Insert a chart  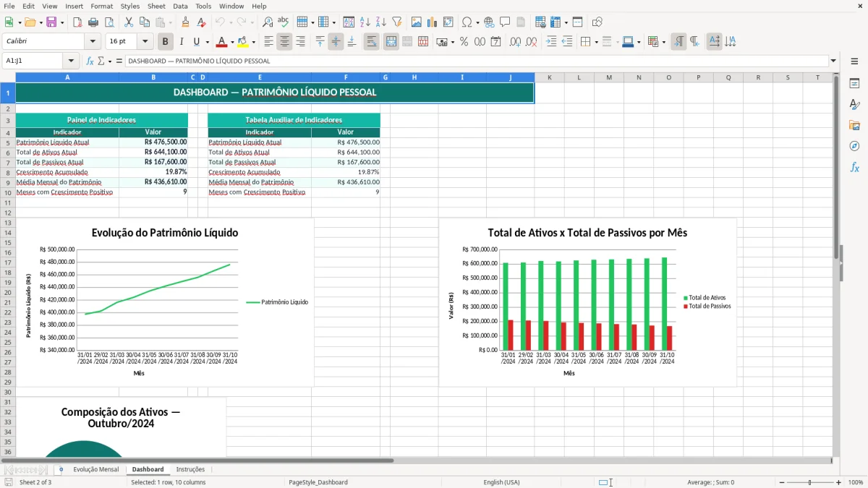[x=433, y=22]
